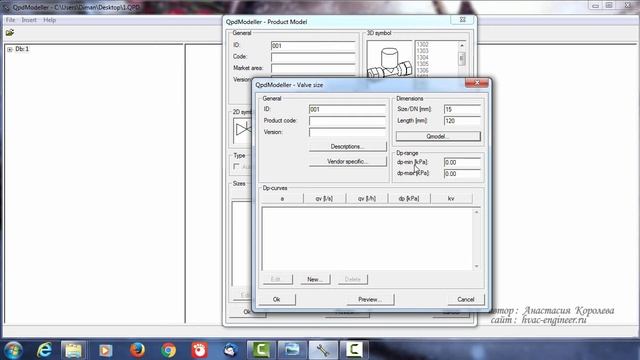Click the qv [l/s] column header
640x360 pixels.
click(x=324, y=198)
